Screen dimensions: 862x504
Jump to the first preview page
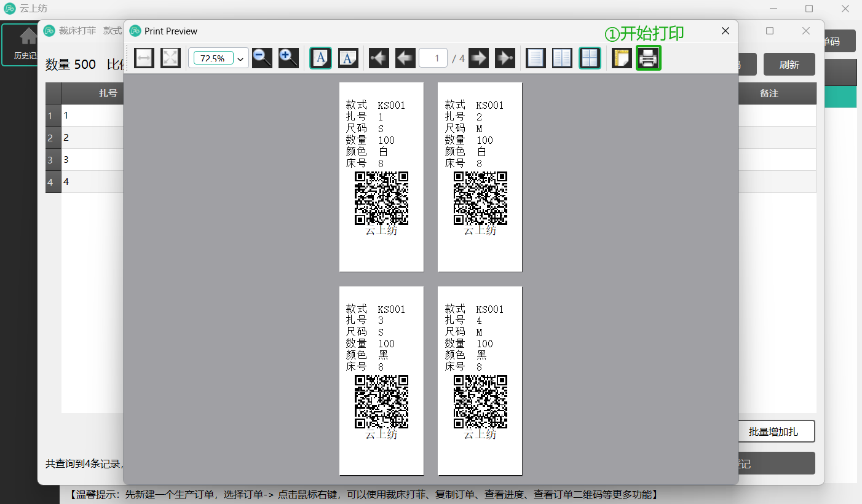(379, 58)
